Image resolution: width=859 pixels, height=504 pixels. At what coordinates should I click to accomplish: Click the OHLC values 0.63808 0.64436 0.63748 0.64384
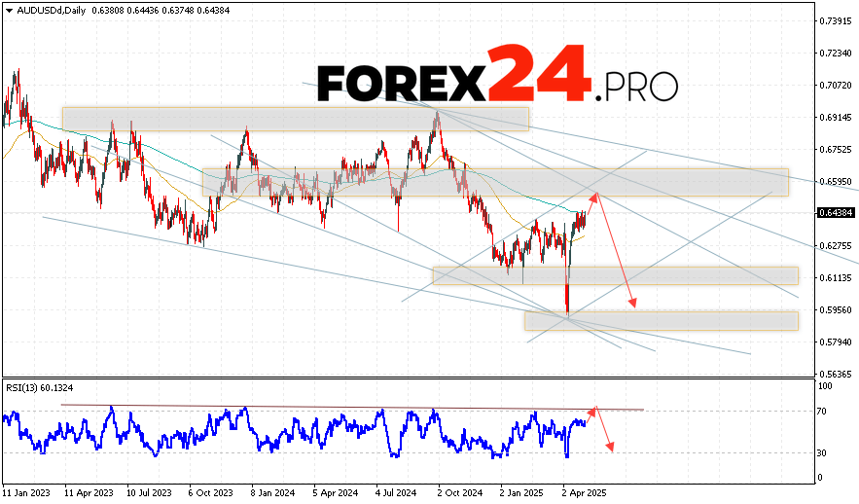161,11
